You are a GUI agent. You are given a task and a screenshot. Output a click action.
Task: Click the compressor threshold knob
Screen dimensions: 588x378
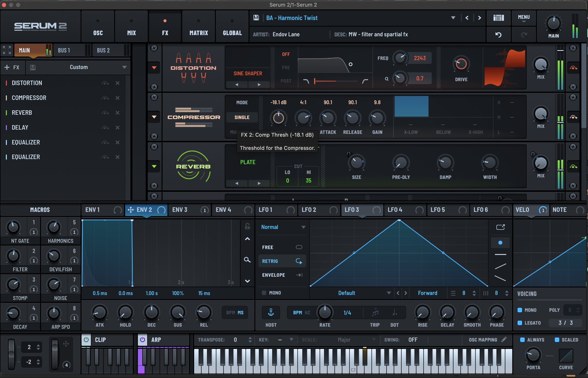(x=278, y=118)
